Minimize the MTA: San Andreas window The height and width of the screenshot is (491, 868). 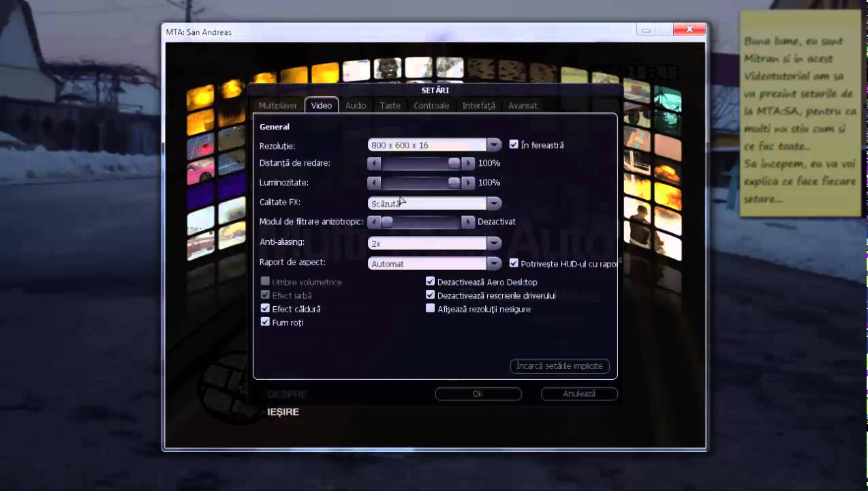pos(646,30)
